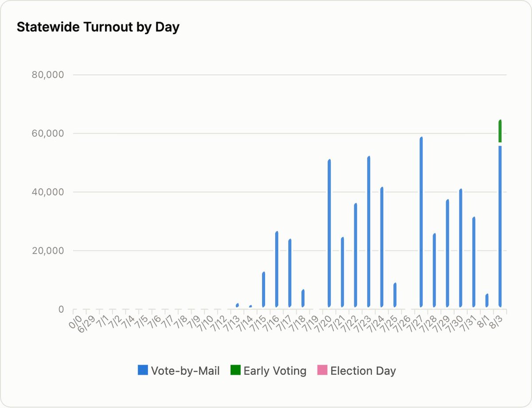Click the 7/15 turnout bar
This screenshot has height=408, width=532.
tap(264, 290)
